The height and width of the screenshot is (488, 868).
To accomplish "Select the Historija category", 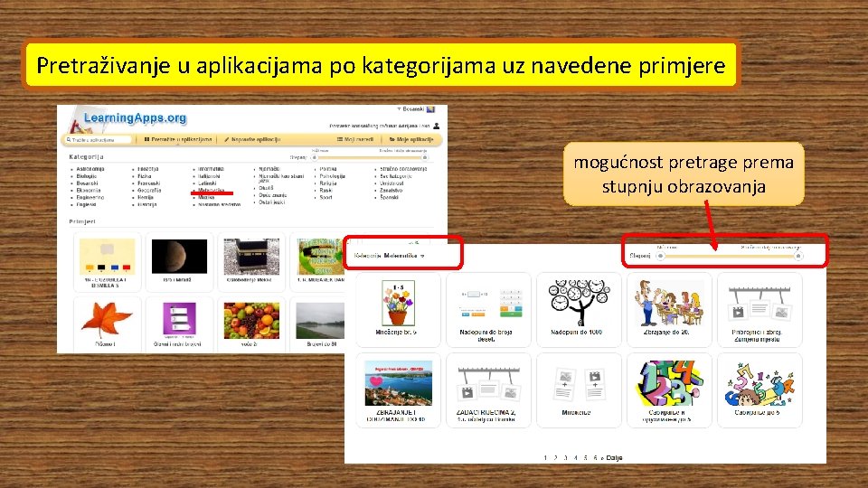I will pos(147,205).
